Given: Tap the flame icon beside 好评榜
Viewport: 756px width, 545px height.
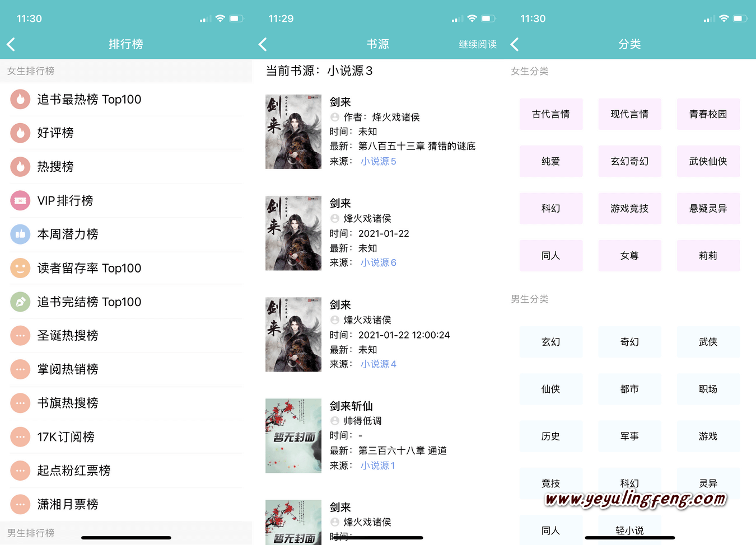Looking at the screenshot, I should [20, 133].
